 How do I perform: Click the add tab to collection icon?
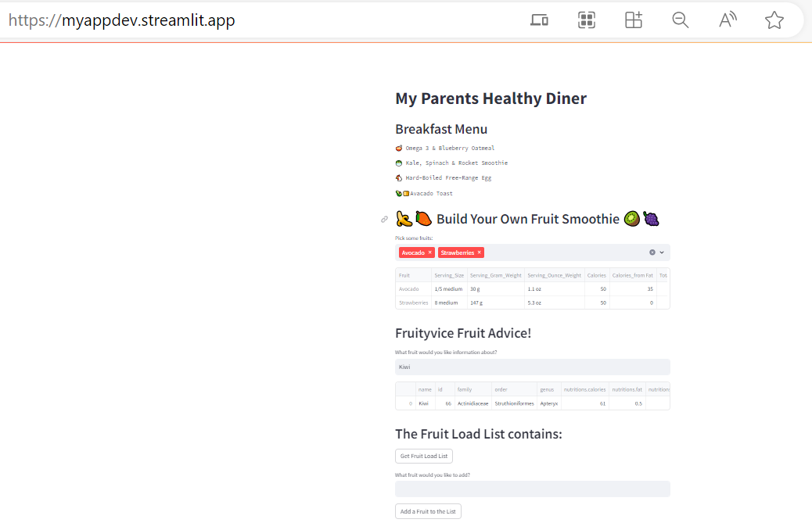pos(634,20)
